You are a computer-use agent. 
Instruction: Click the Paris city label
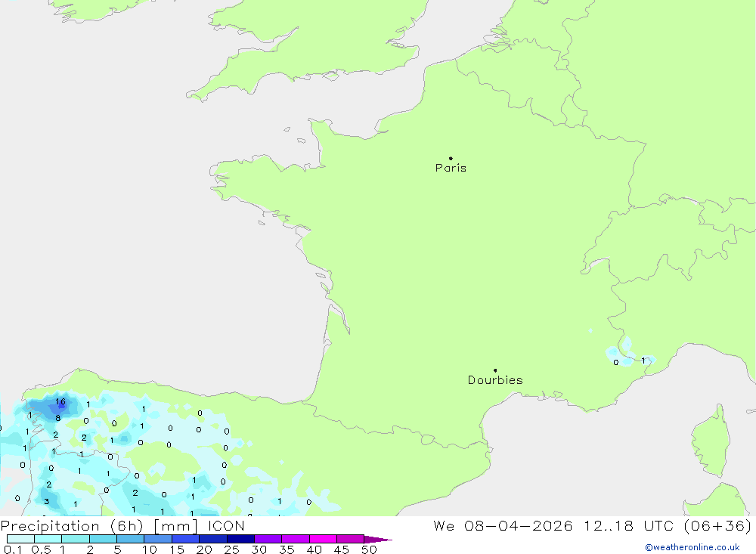point(451,168)
